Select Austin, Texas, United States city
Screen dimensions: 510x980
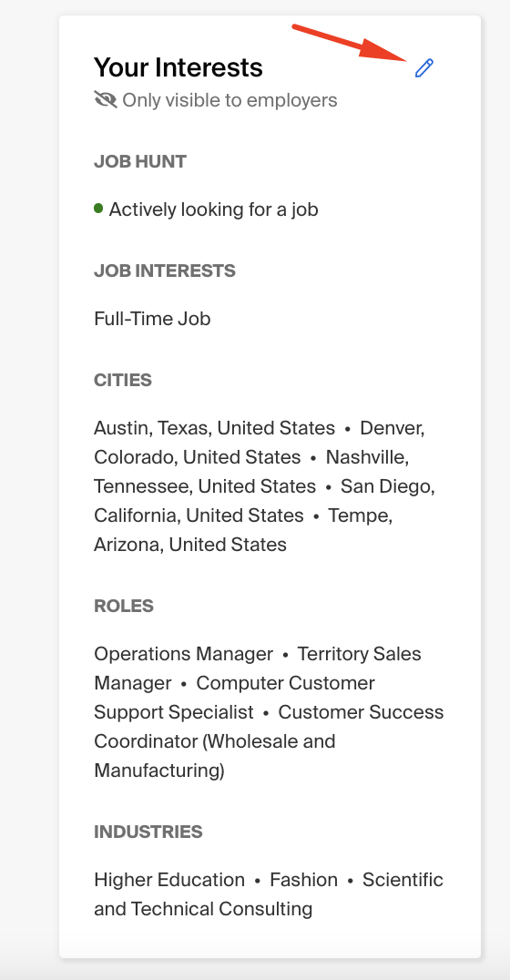214,428
